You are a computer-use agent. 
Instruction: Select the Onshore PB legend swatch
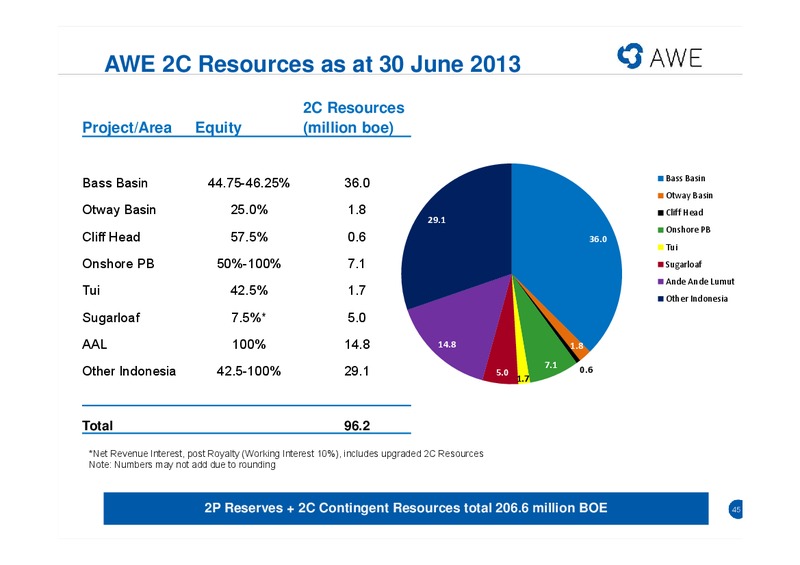point(660,230)
